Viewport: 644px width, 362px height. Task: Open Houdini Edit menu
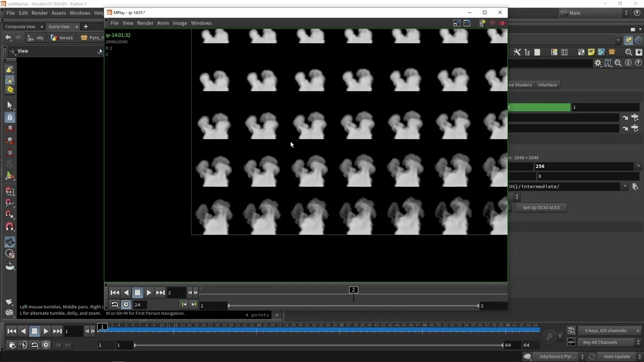point(23,13)
